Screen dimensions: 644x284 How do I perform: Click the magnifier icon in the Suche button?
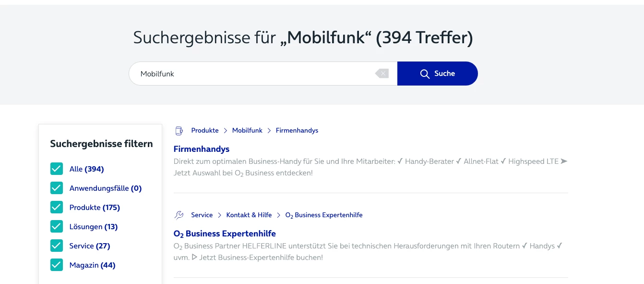point(425,74)
